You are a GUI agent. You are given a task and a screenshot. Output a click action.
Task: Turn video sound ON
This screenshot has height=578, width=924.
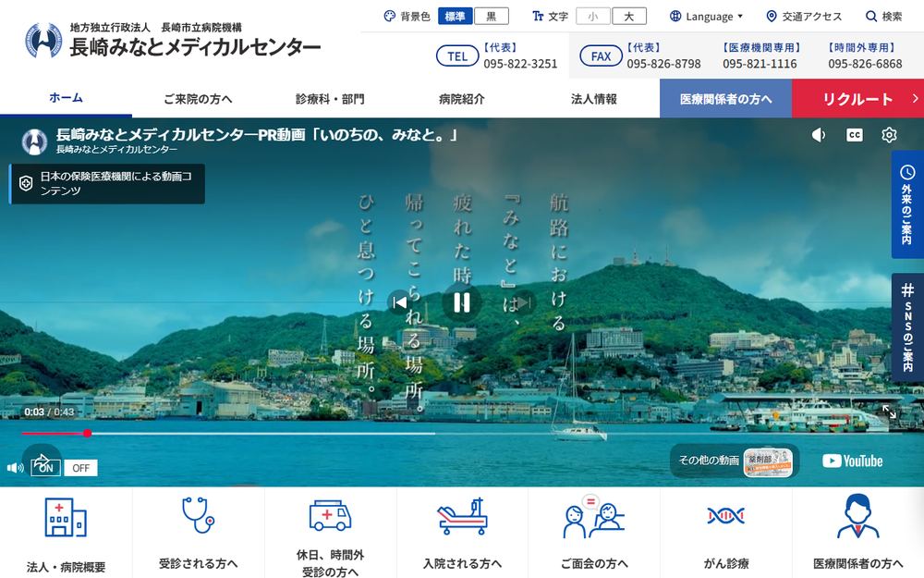45,468
